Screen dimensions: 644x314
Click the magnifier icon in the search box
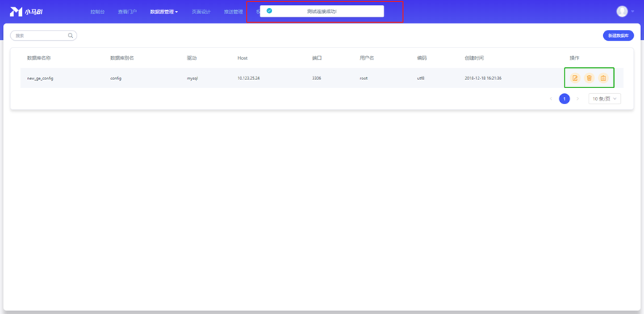click(x=71, y=36)
